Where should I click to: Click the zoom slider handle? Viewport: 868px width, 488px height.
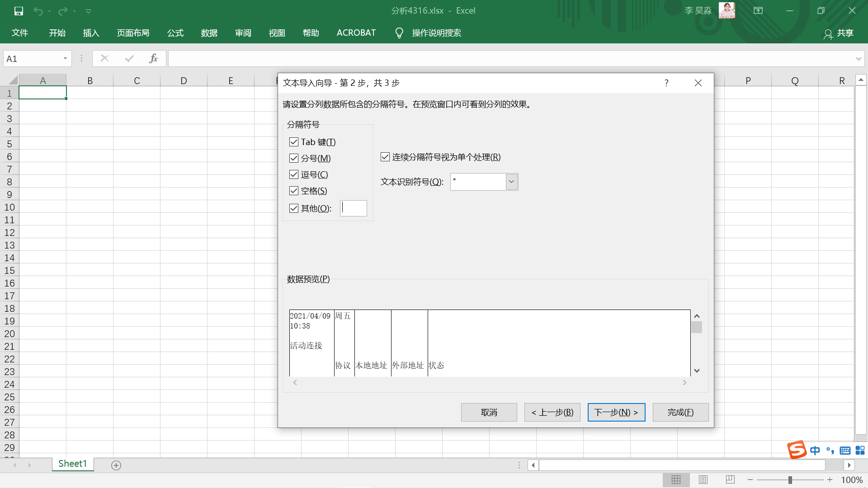coord(790,480)
